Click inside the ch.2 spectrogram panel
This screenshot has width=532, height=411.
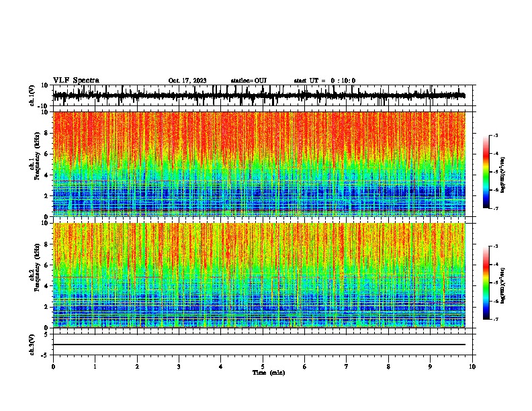(x=259, y=275)
